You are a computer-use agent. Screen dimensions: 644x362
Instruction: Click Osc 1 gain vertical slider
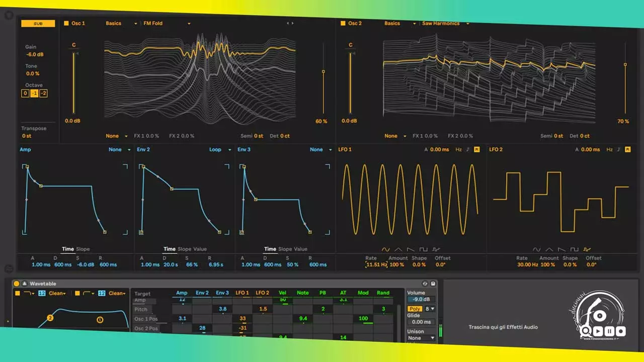74,82
